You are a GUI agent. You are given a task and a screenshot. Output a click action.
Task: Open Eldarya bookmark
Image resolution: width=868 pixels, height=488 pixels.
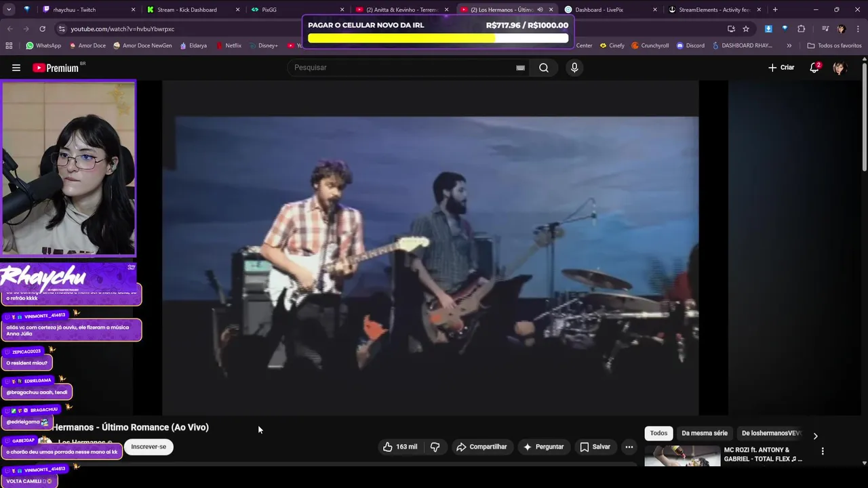193,45
